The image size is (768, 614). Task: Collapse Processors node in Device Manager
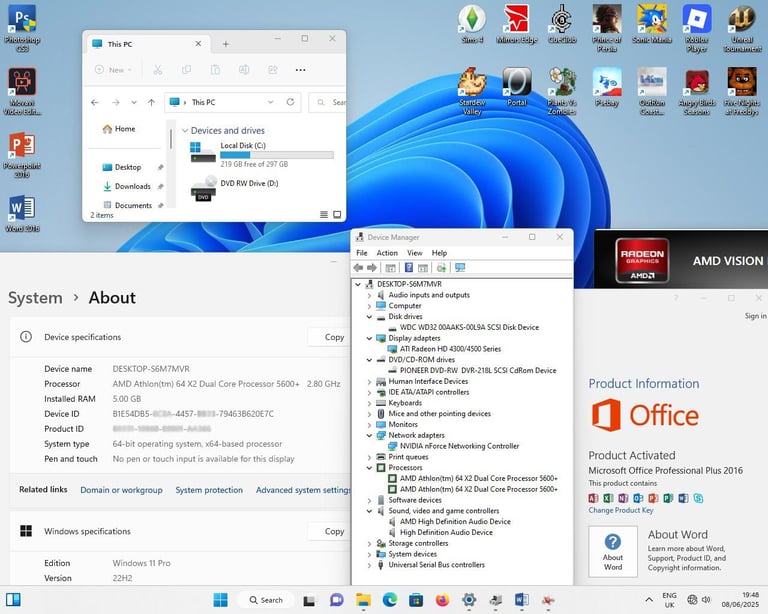tap(369, 468)
